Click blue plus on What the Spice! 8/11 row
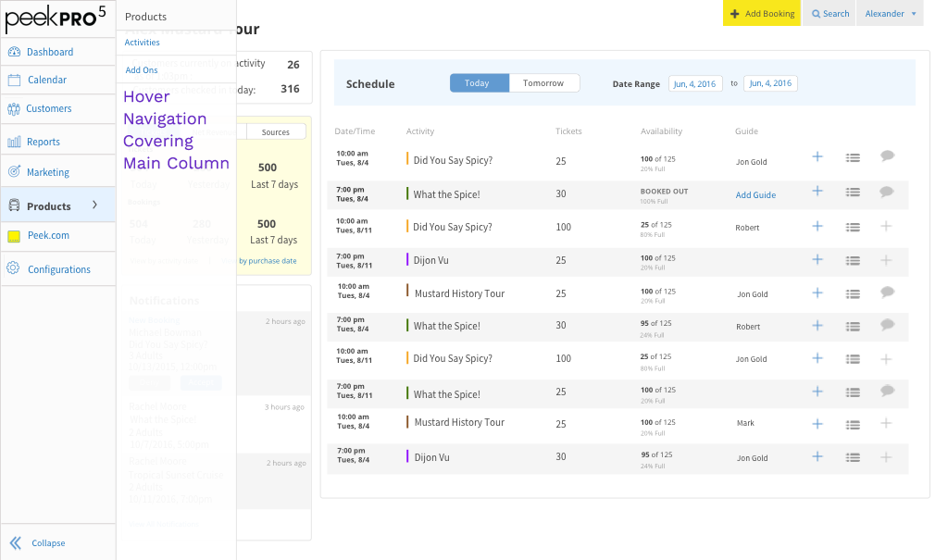 (x=817, y=392)
